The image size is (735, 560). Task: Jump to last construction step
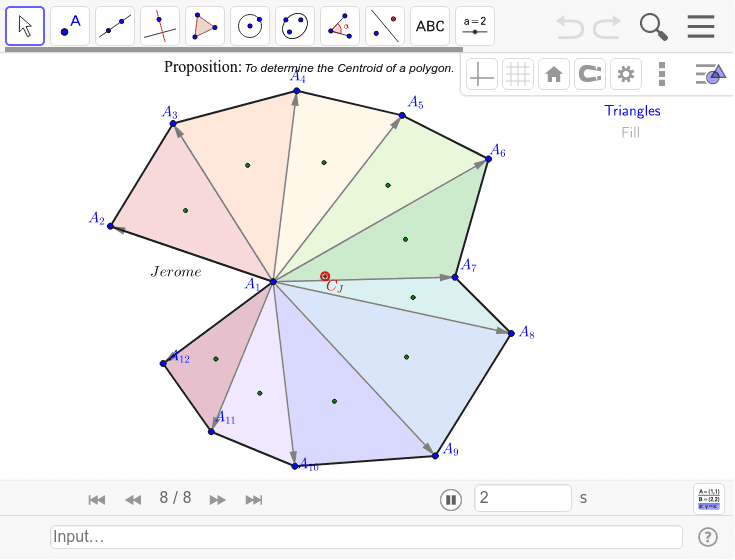(254, 500)
